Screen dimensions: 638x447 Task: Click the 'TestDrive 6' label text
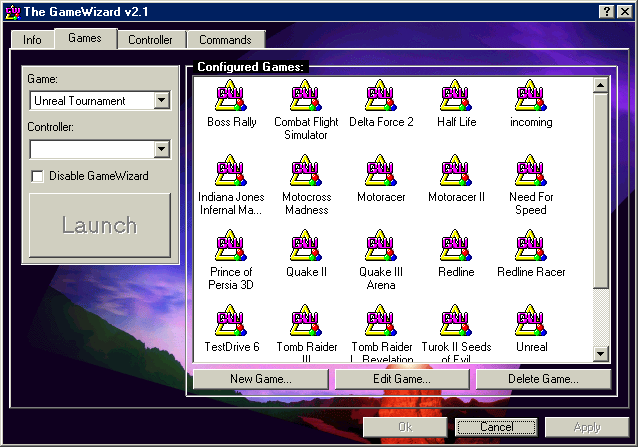pos(232,347)
